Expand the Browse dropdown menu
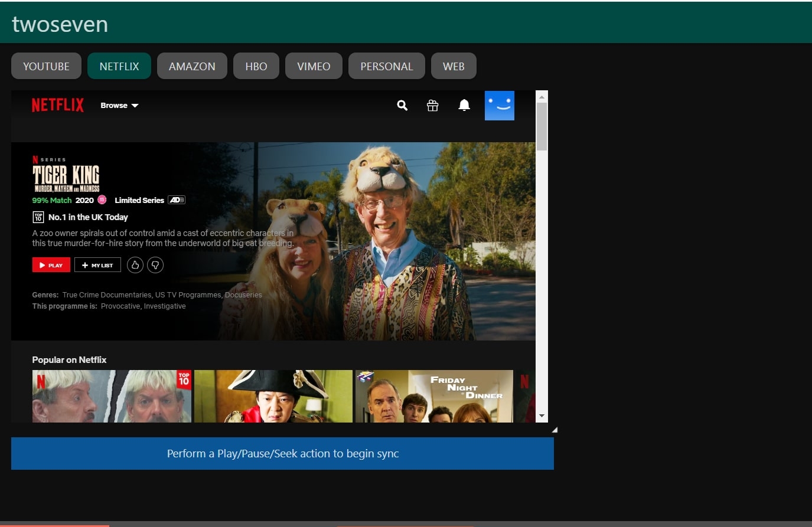812x527 pixels. tap(119, 106)
